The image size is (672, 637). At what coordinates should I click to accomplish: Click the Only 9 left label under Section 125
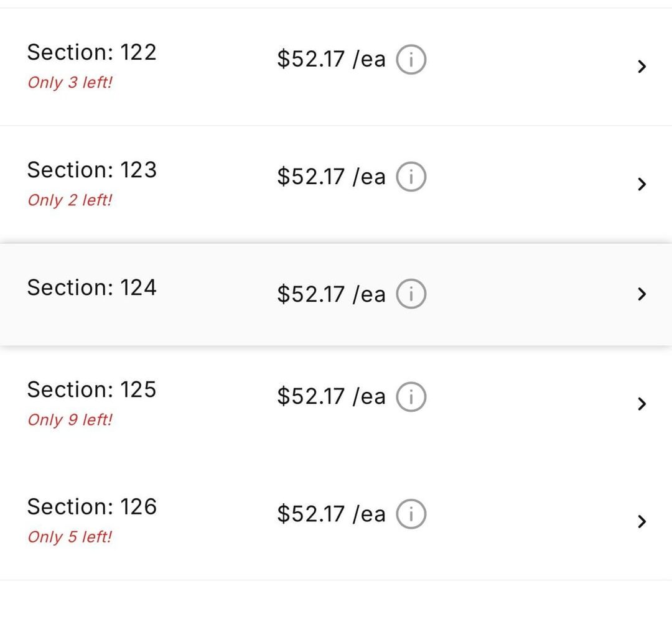tap(69, 420)
